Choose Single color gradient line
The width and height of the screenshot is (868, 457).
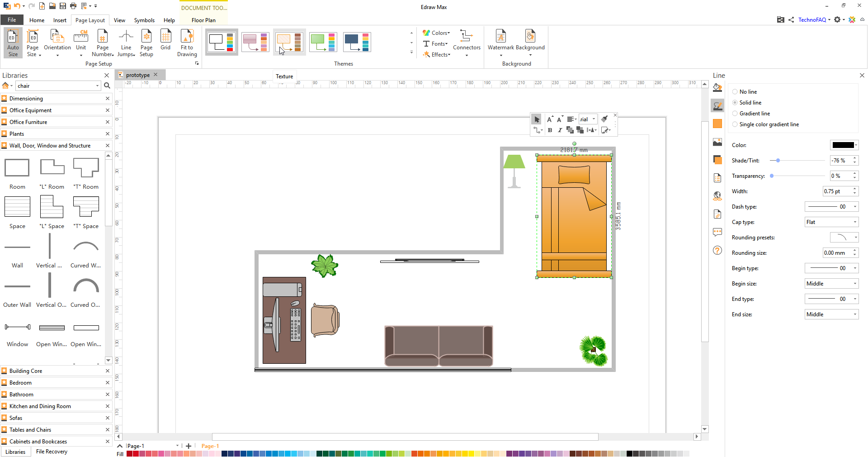(x=735, y=124)
